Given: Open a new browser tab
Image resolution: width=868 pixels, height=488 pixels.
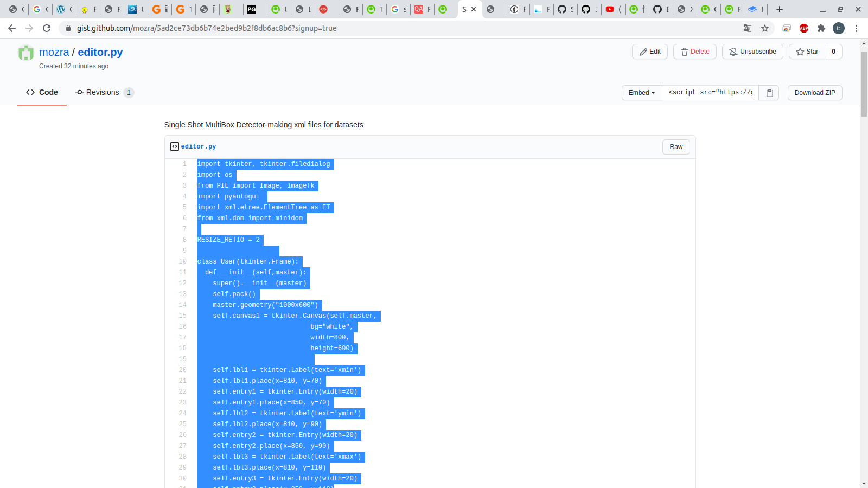Looking at the screenshot, I should tap(779, 9).
